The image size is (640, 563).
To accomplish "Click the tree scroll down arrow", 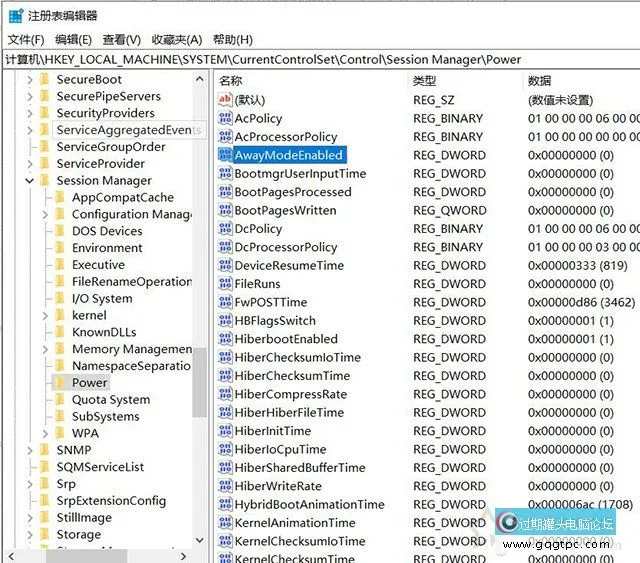I will pyautogui.click(x=200, y=540).
